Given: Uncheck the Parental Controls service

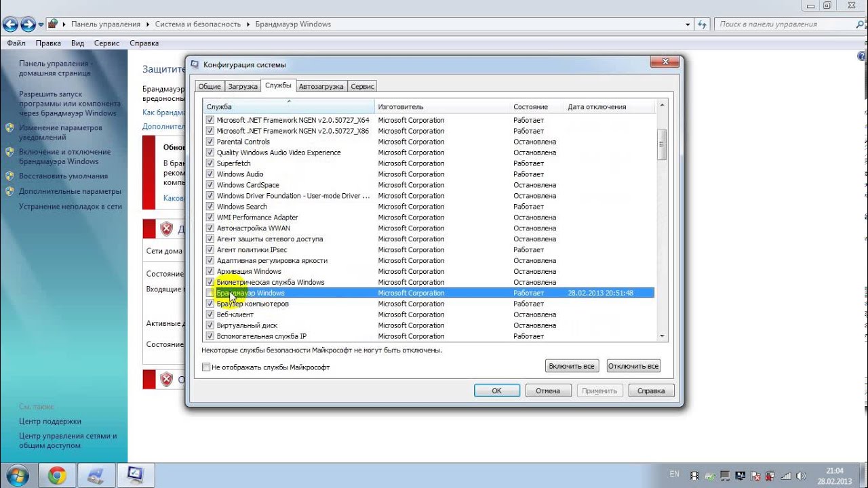Looking at the screenshot, I should (x=210, y=142).
